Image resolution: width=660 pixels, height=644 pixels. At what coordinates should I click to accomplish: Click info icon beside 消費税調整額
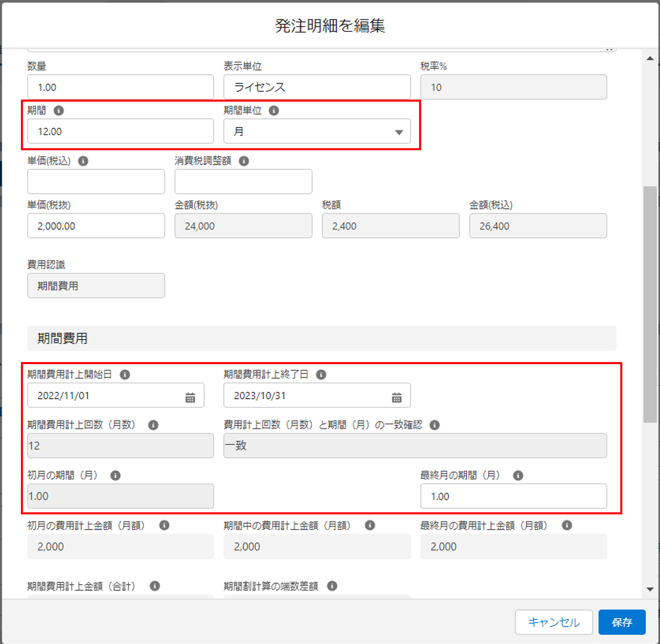(244, 161)
